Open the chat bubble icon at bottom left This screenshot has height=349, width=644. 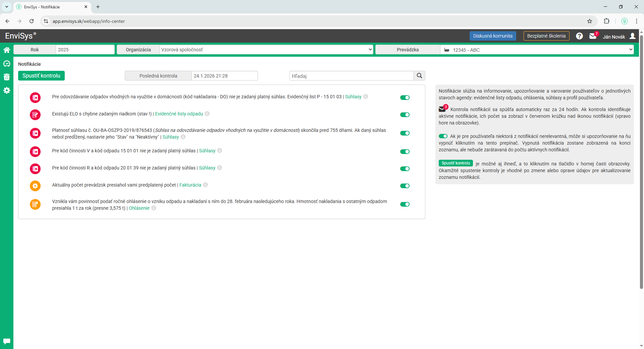pos(7,341)
